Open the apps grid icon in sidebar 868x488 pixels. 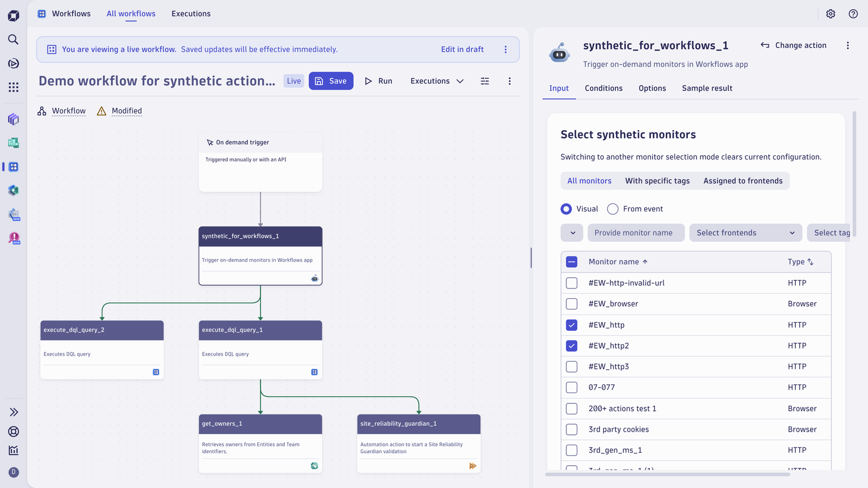click(x=14, y=87)
